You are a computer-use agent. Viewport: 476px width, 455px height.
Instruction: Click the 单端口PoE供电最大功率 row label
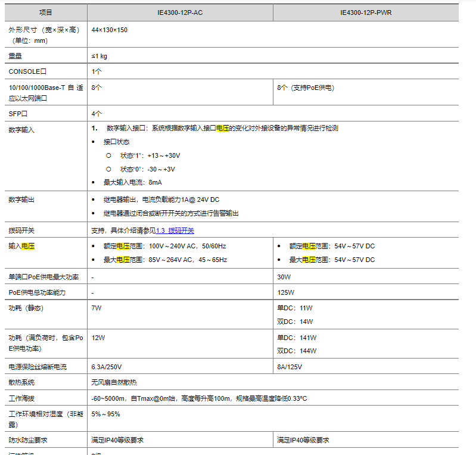pyautogui.click(x=43, y=277)
